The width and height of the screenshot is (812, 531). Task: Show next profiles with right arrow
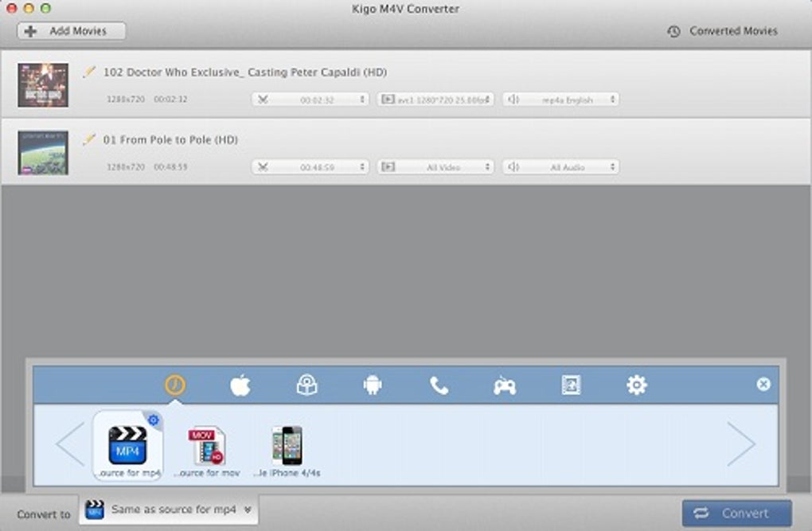tap(742, 444)
